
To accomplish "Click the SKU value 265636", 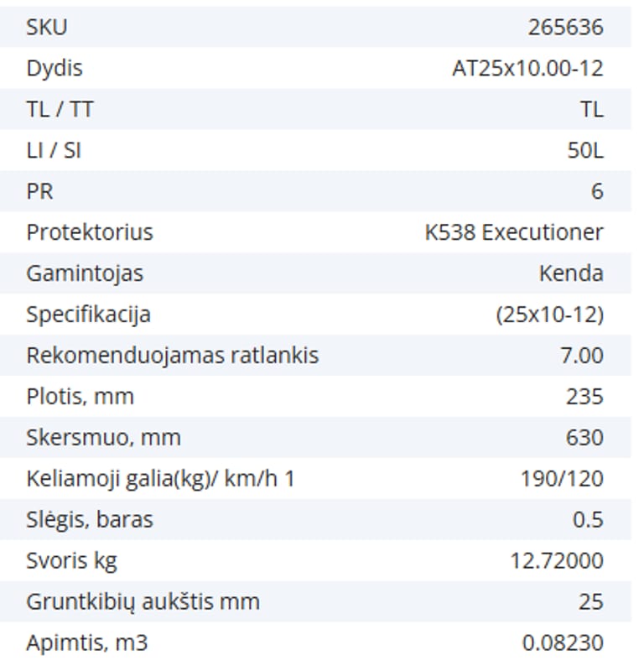I will click(x=565, y=27).
